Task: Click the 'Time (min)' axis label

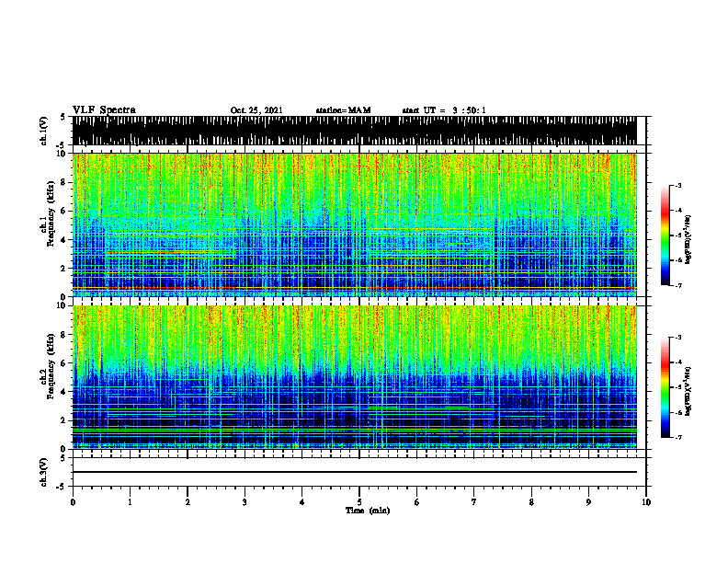Action: pyautogui.click(x=368, y=511)
